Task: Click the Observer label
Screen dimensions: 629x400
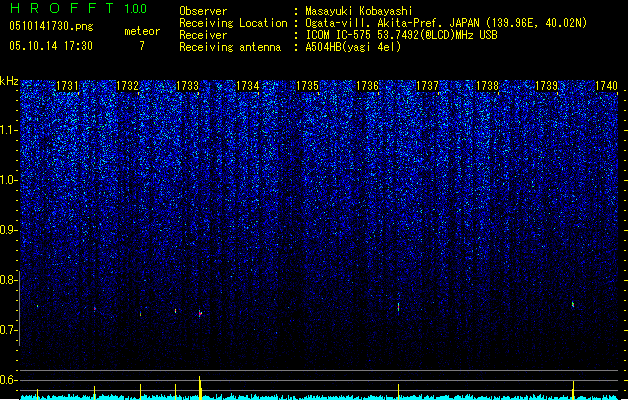Action: click(203, 11)
